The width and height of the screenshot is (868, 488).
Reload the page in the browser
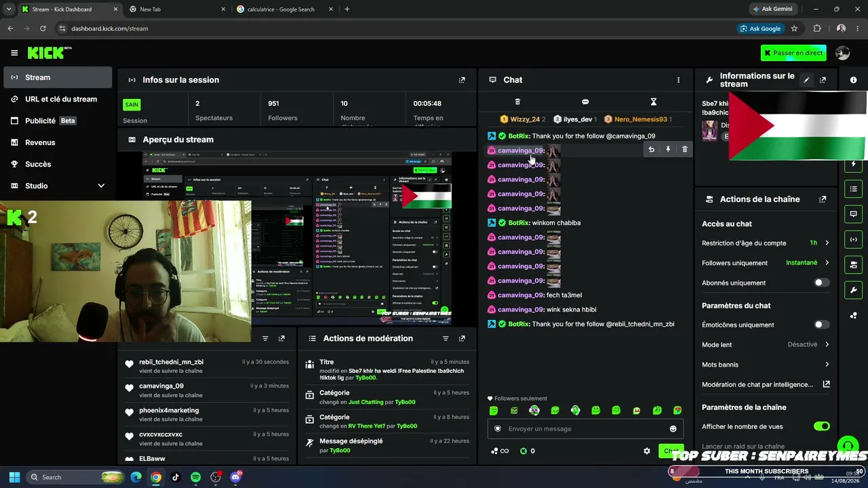(43, 28)
